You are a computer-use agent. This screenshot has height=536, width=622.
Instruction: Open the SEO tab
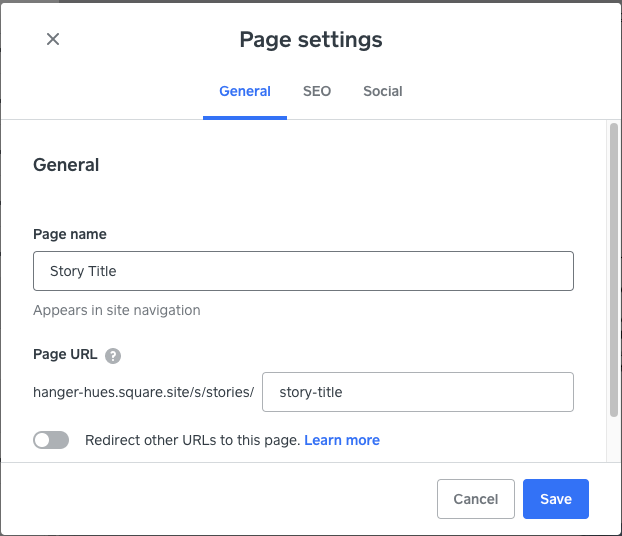coord(317,91)
